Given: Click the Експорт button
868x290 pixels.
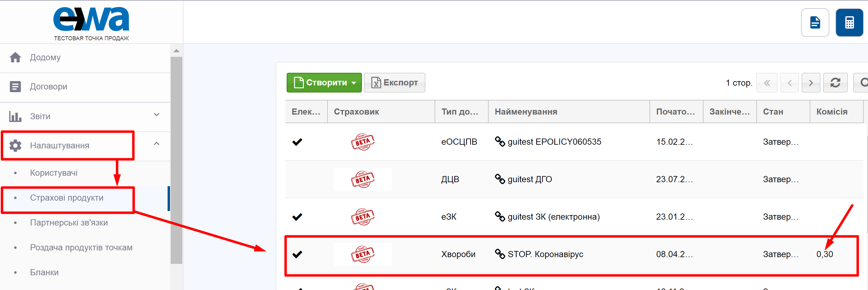Looking at the screenshot, I should (x=394, y=83).
